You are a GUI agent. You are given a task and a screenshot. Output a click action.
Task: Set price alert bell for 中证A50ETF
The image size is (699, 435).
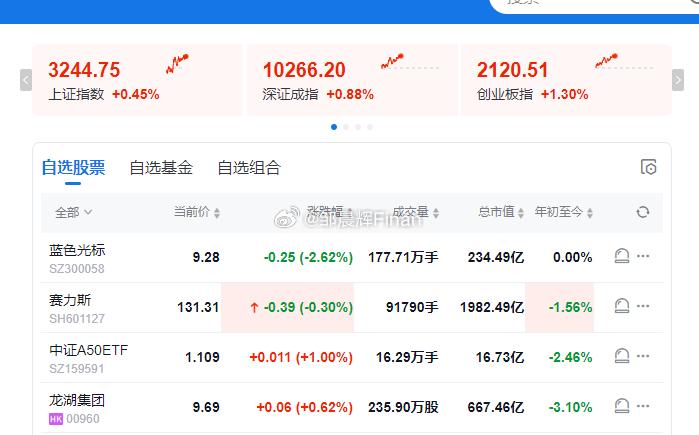622,356
